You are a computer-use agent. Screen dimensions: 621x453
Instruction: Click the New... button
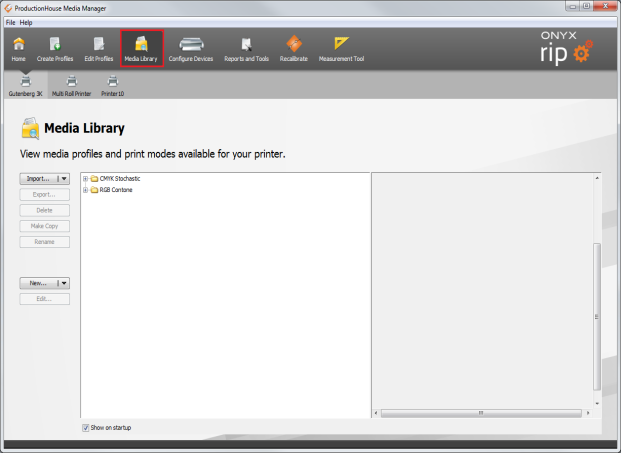[38, 283]
